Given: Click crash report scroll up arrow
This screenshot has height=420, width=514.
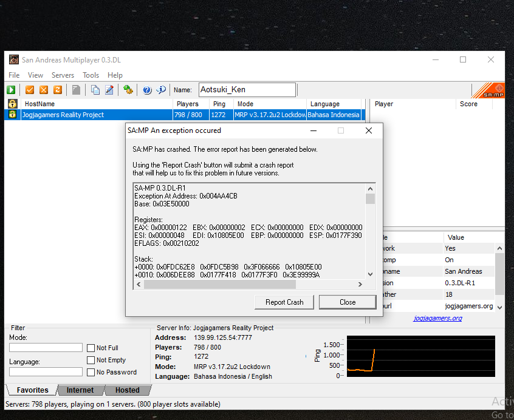Looking at the screenshot, I should [370, 189].
